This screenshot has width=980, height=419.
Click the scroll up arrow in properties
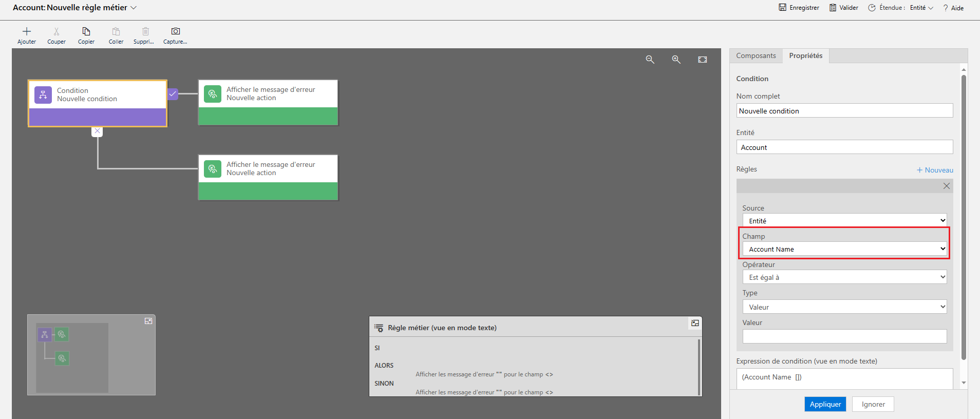(x=964, y=69)
